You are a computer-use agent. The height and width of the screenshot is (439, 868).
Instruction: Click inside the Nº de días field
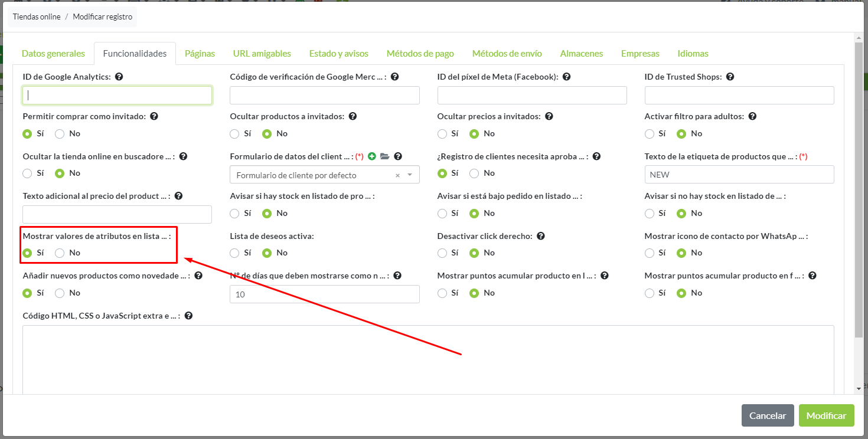pos(325,294)
